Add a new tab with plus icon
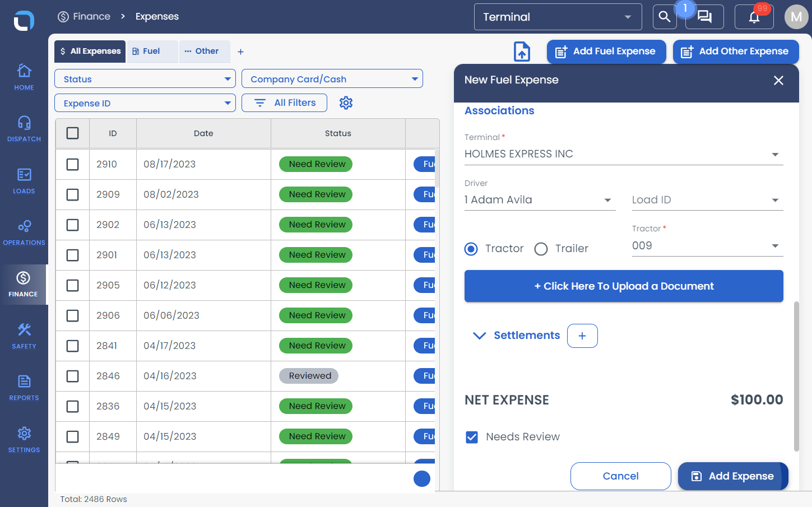 coord(240,52)
